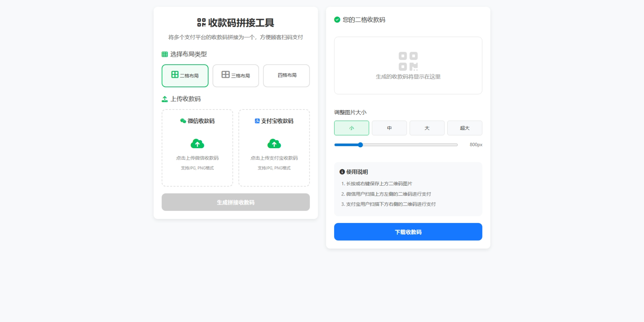Click the WeChat upload cloud icon
The height and width of the screenshot is (322, 644).
click(x=197, y=144)
